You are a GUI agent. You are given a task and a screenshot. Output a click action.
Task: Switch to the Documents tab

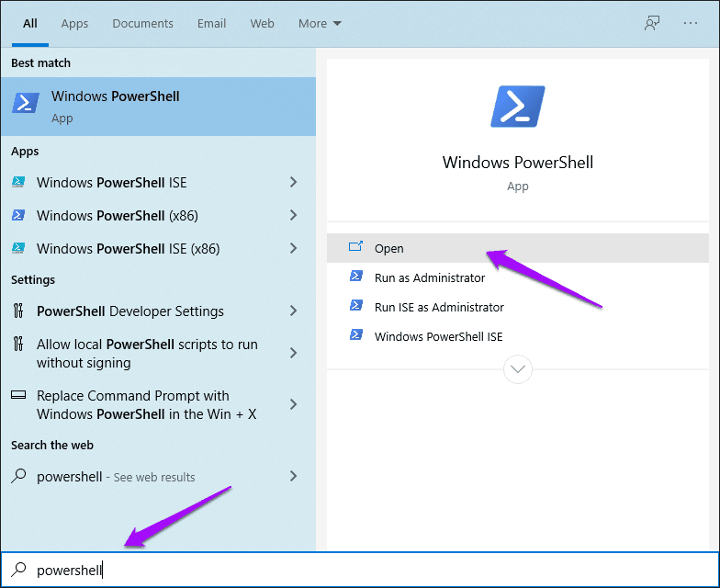click(142, 24)
